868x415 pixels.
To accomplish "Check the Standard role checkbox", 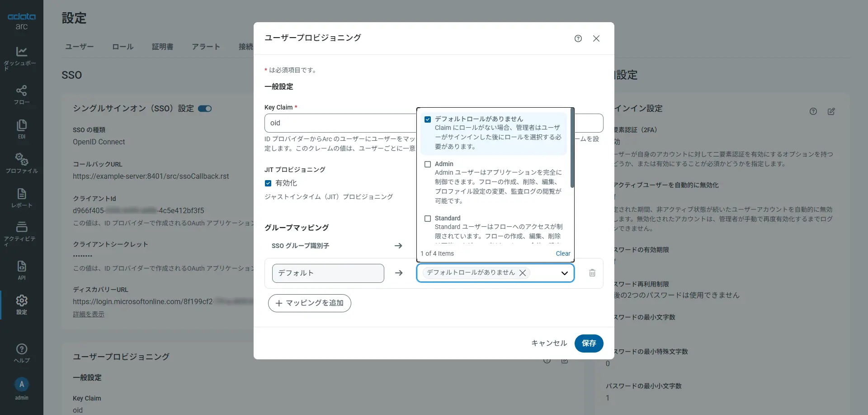I will pyautogui.click(x=428, y=219).
